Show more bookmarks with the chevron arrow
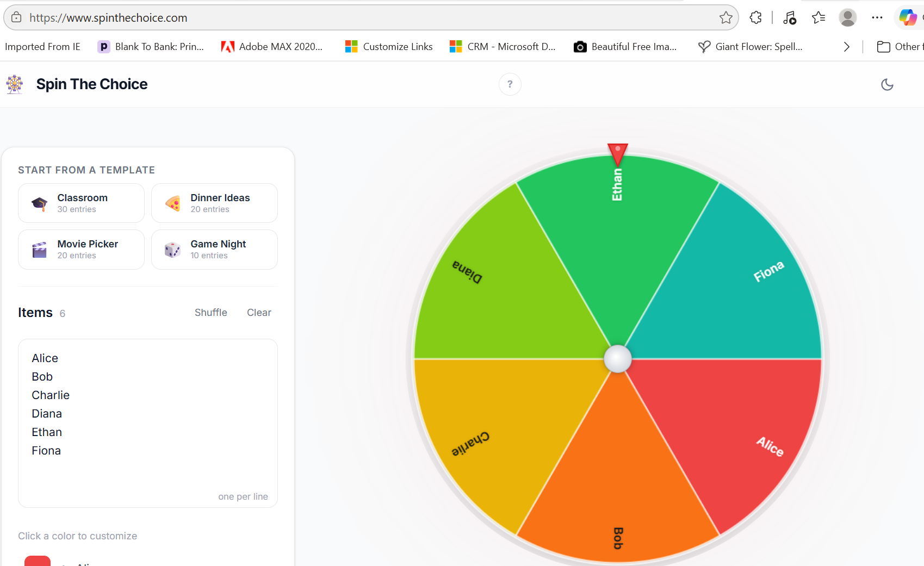The height and width of the screenshot is (566, 924). point(847,47)
